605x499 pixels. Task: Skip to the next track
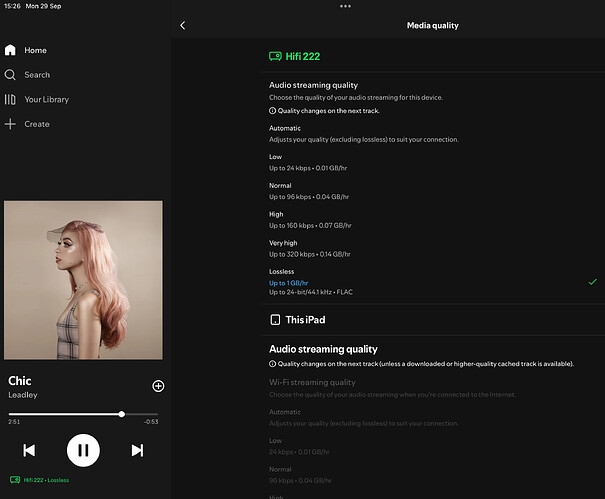pos(137,450)
